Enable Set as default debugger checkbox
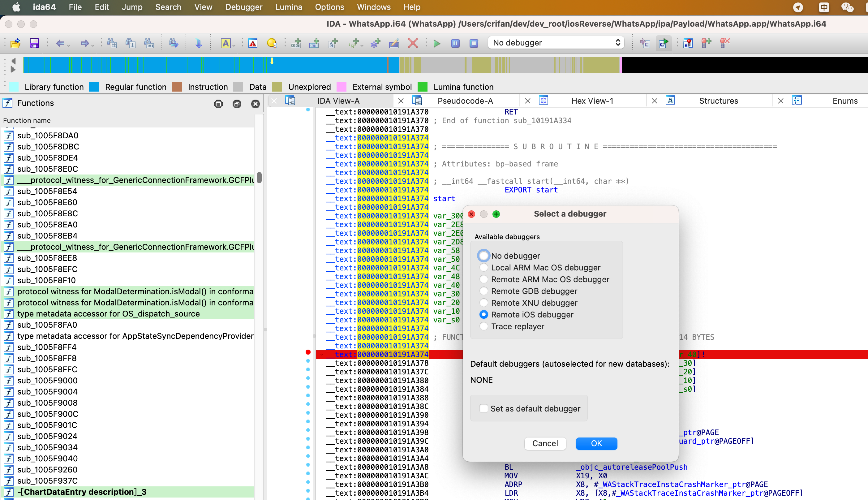The height and width of the screenshot is (500, 868). pyautogui.click(x=483, y=408)
